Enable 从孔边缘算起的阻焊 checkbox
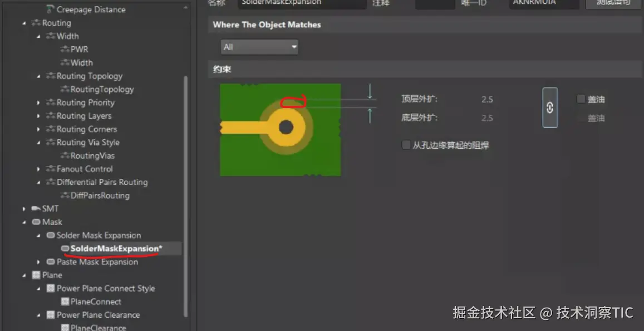644x331 pixels. [406, 145]
